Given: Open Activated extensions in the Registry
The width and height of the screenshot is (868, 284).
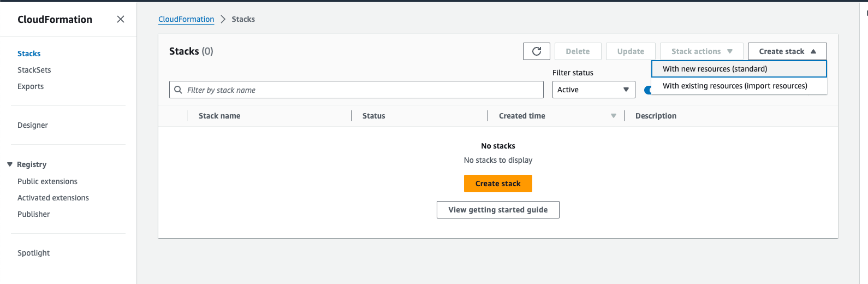Looking at the screenshot, I should 53,198.
